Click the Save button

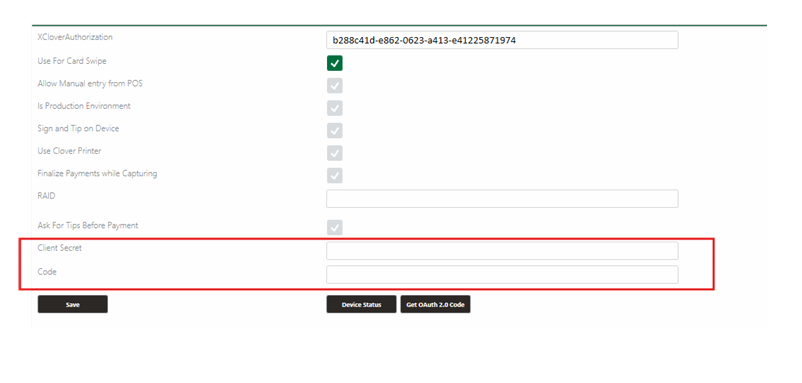[73, 304]
